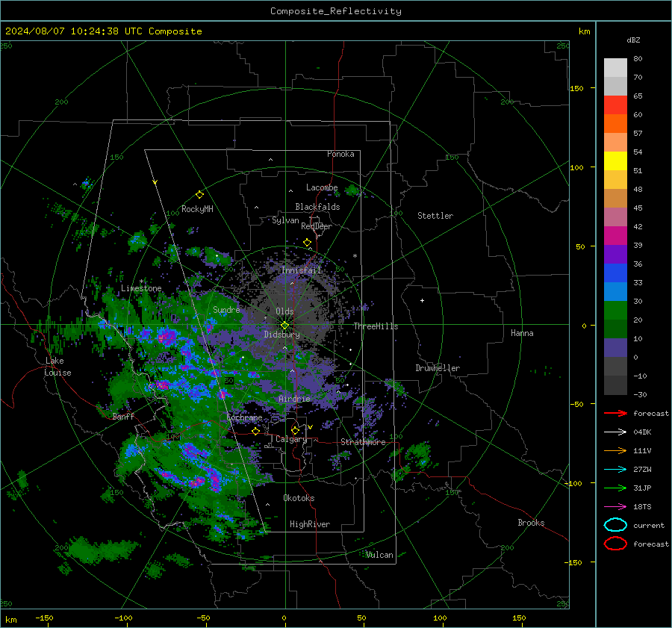Select the 60 dBZ orange swatch

(x=615, y=123)
